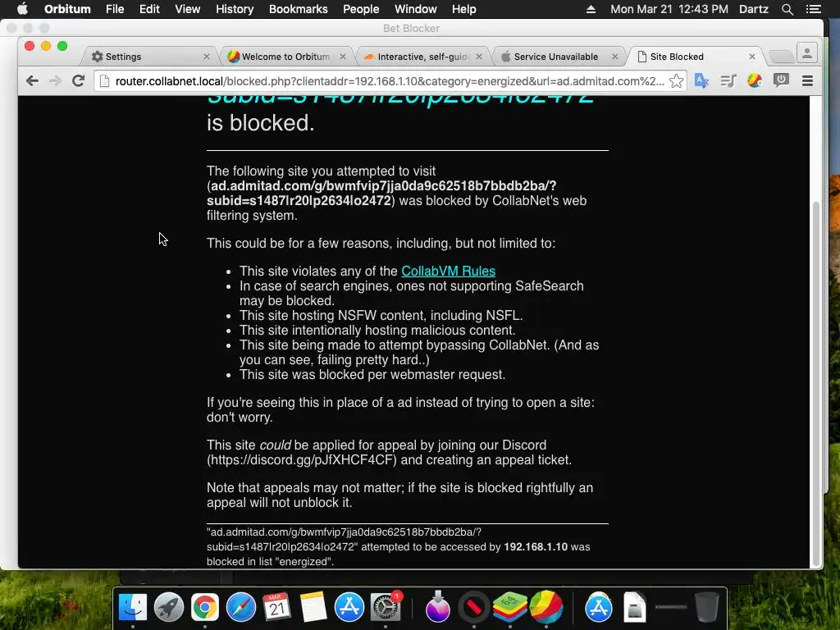The image size is (840, 630).
Task: Open Notes from the dock
Action: [313, 608]
